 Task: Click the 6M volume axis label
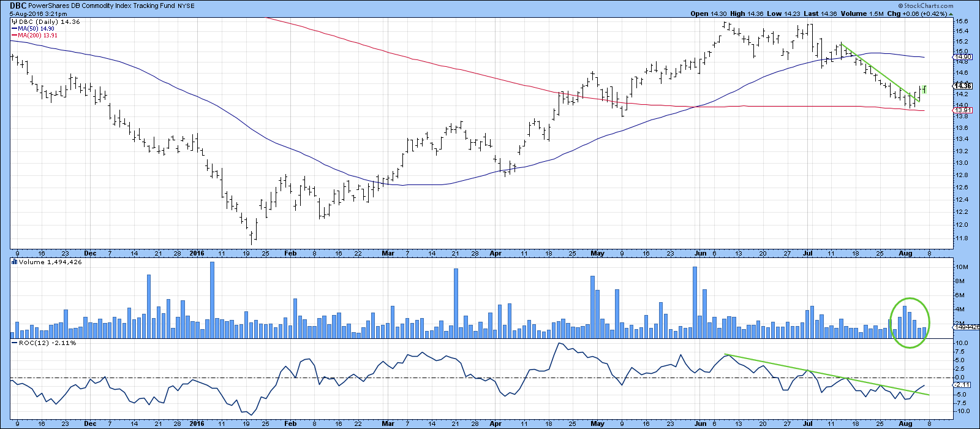pyautogui.click(x=960, y=295)
